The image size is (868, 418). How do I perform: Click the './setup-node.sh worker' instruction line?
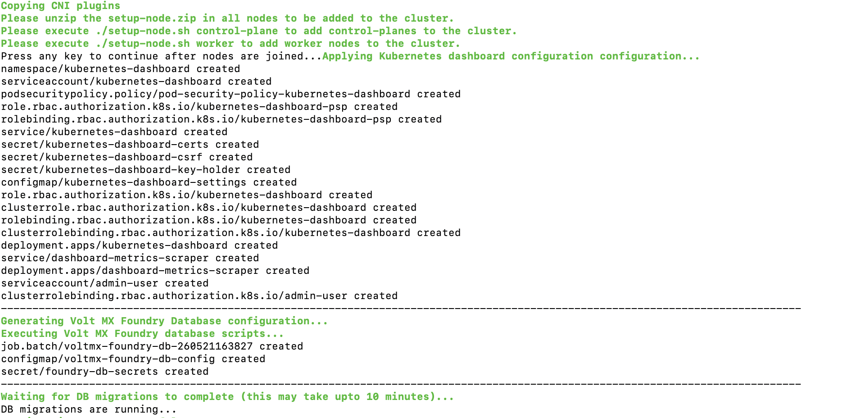(230, 44)
